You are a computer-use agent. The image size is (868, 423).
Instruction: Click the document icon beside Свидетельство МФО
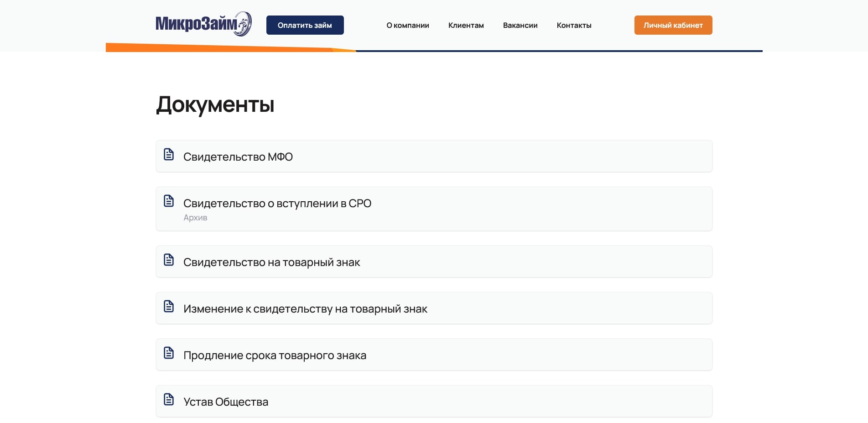point(169,155)
